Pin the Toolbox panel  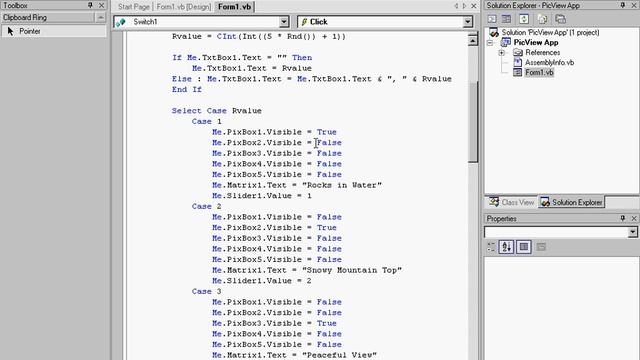coord(90,5)
